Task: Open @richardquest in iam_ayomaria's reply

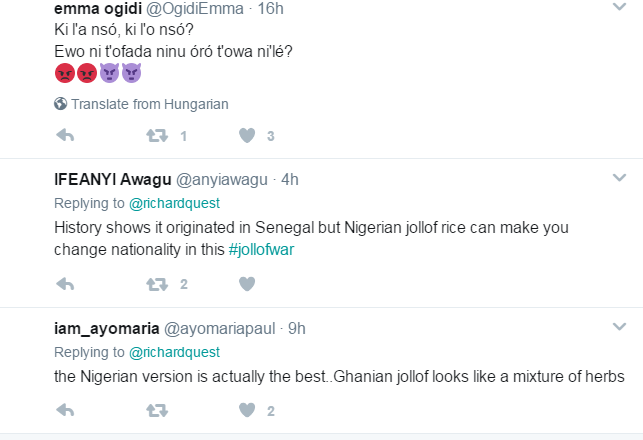Action: tap(174, 352)
